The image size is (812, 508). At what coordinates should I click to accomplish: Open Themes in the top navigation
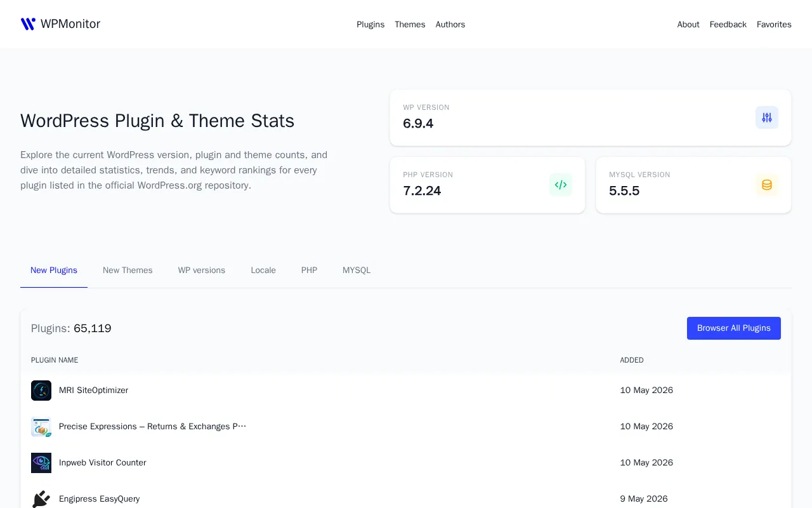[410, 24]
